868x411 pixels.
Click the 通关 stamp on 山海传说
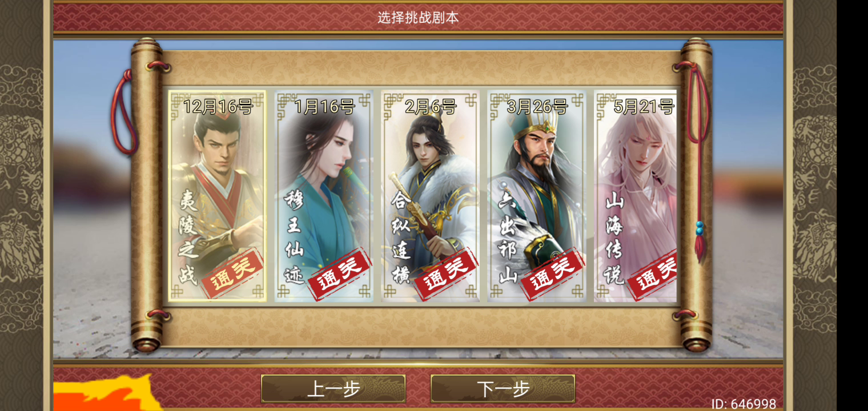pyautogui.click(x=652, y=275)
